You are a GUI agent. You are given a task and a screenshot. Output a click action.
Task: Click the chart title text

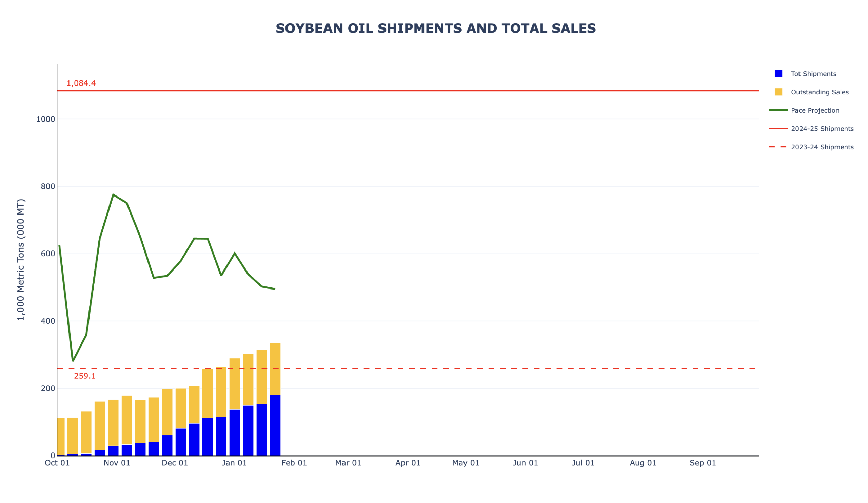(x=436, y=29)
